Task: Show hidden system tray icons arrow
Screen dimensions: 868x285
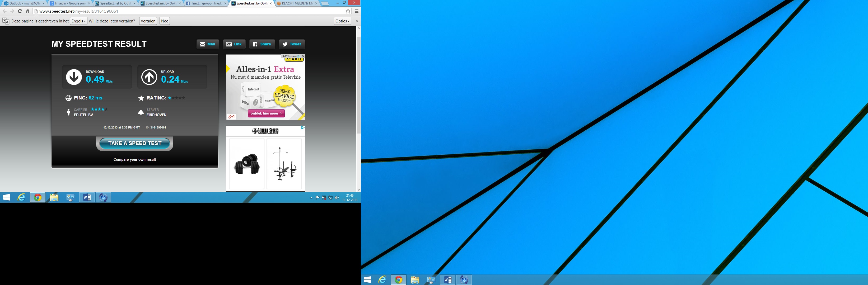Action: click(x=311, y=198)
